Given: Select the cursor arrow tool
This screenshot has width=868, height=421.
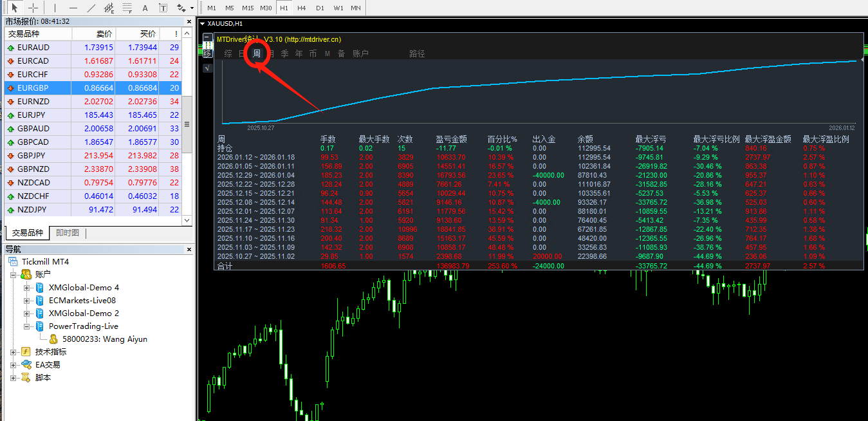Looking at the screenshot, I should (x=14, y=8).
